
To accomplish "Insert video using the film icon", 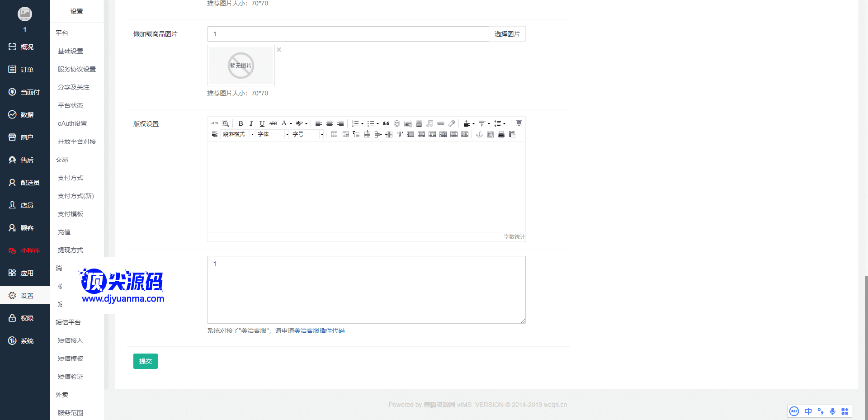I will coord(419,123).
